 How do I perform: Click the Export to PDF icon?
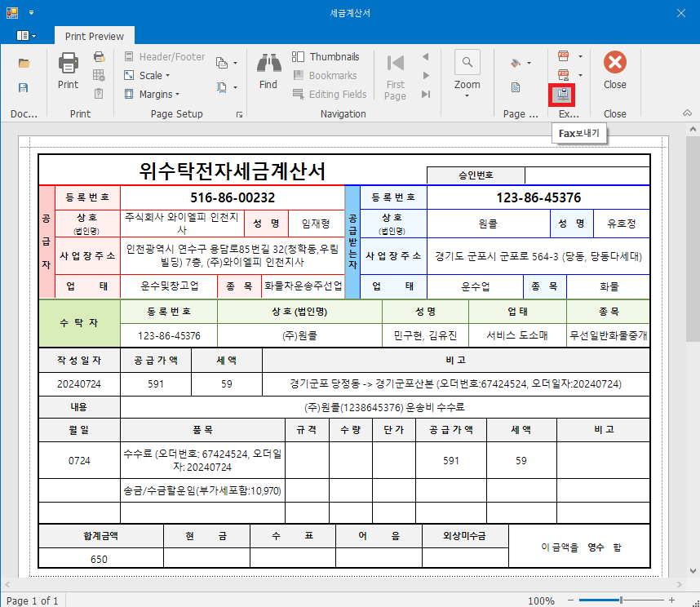coord(563,56)
